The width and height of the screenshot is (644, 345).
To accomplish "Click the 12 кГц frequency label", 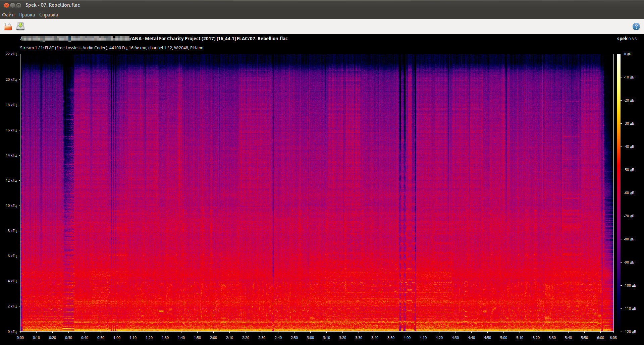I will click(11, 180).
